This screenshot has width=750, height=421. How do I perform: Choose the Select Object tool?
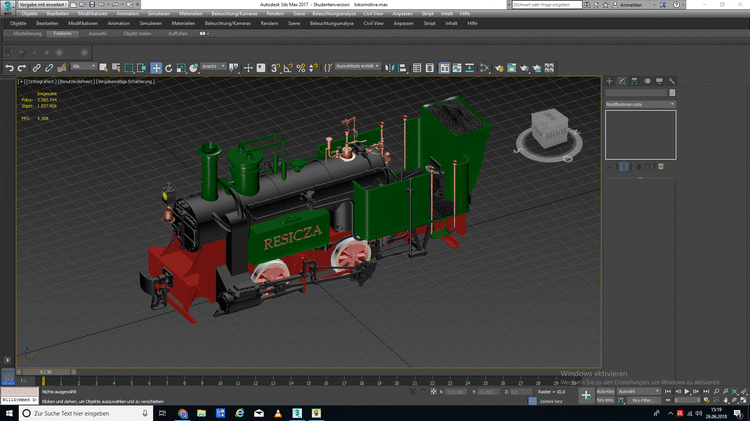point(103,68)
